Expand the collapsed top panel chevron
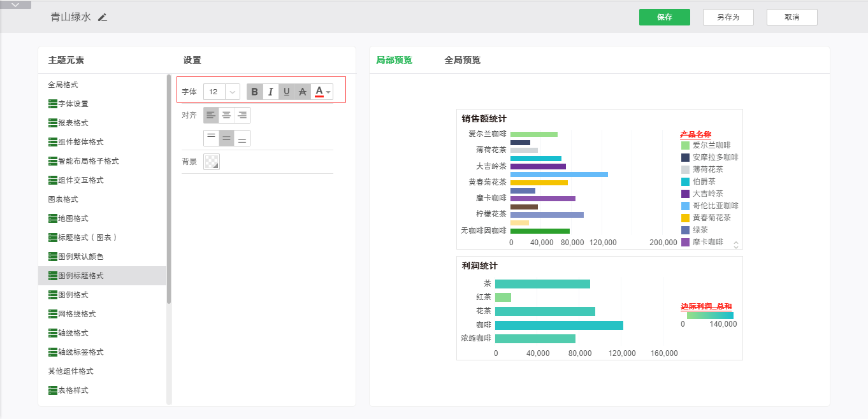This screenshot has width=868, height=419. (x=15, y=4)
